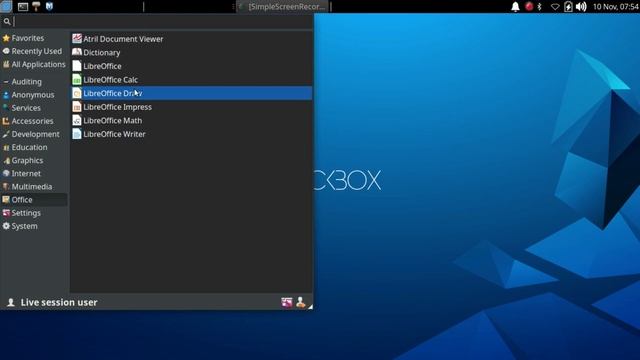The image size is (640, 360).
Task: Switch to SimpleScreenRecorder taskbar window
Action: point(283,7)
